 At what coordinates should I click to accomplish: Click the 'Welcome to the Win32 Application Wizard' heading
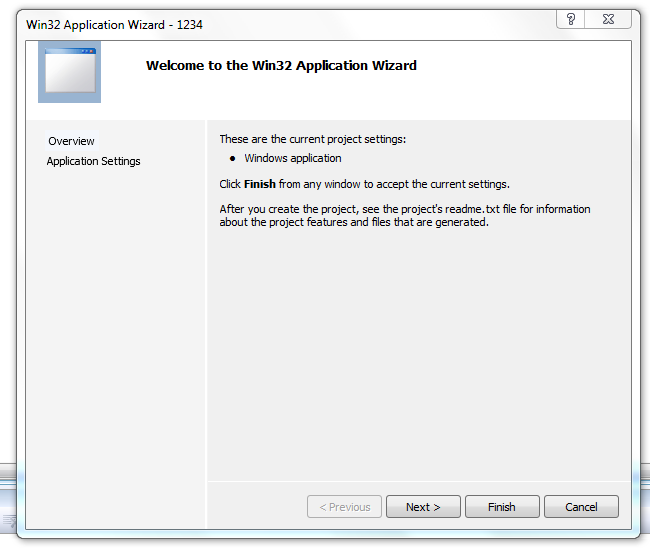tap(281, 66)
